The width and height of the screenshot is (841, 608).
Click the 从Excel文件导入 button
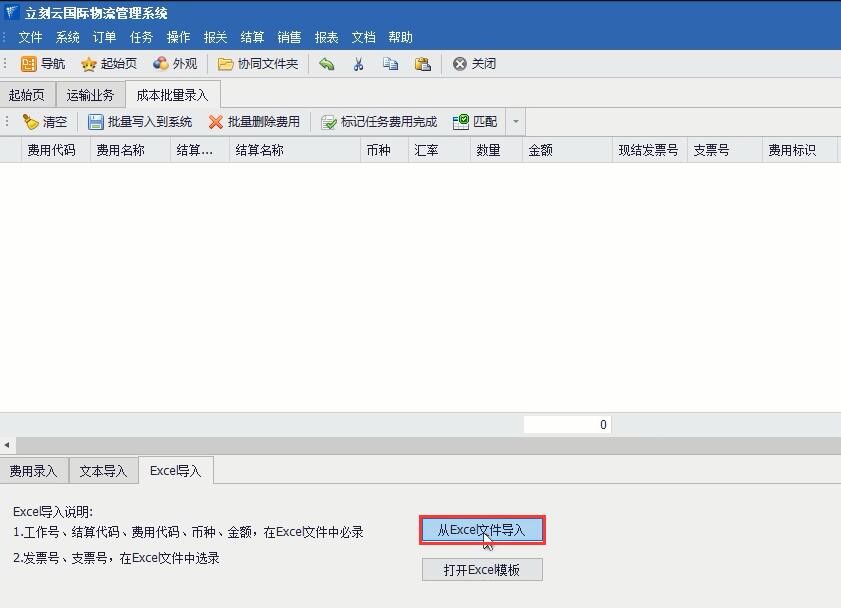point(482,530)
